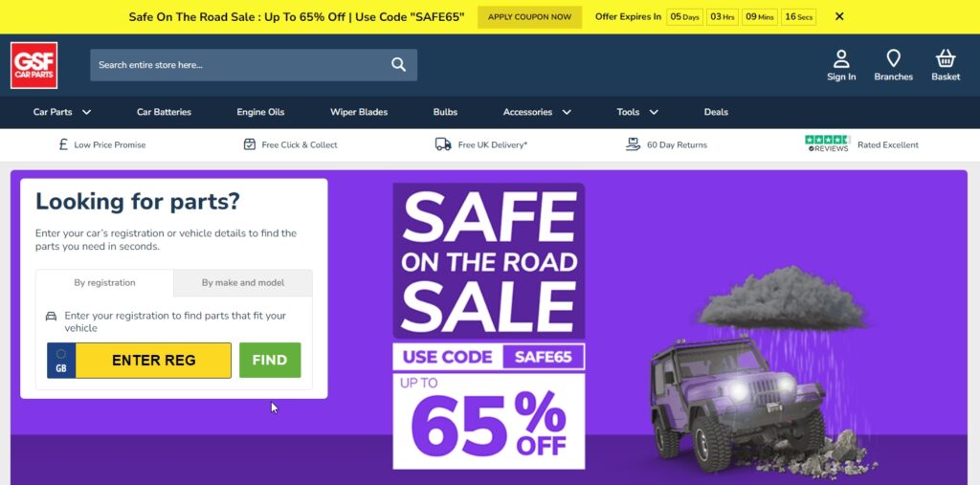Open the Engine Oils menu item
The image size is (980, 485).
click(260, 112)
